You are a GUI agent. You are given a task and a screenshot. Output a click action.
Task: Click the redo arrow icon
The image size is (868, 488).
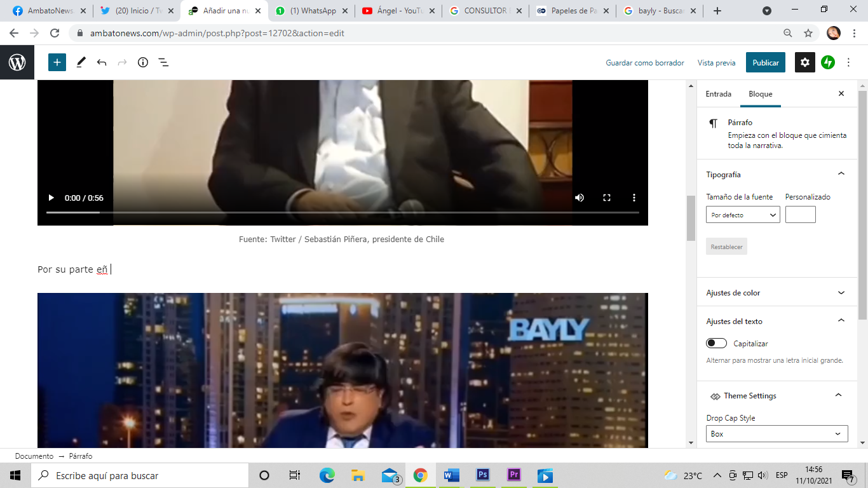pos(122,62)
